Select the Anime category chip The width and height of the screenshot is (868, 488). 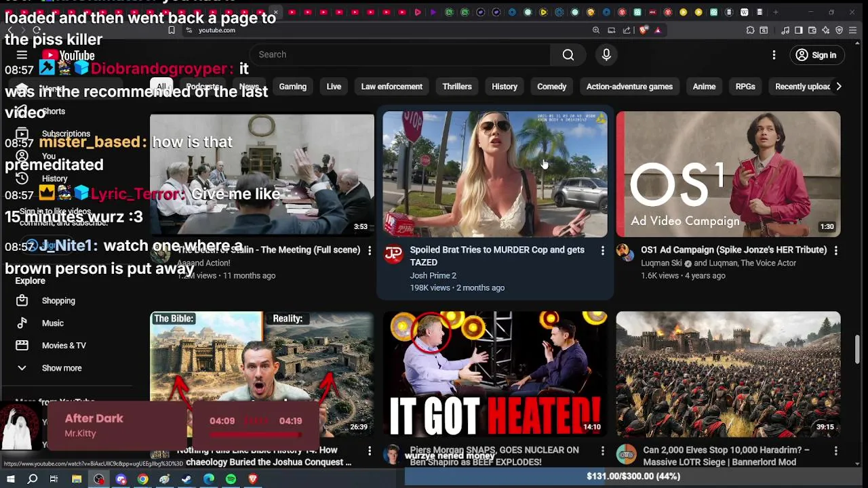[x=704, y=87]
